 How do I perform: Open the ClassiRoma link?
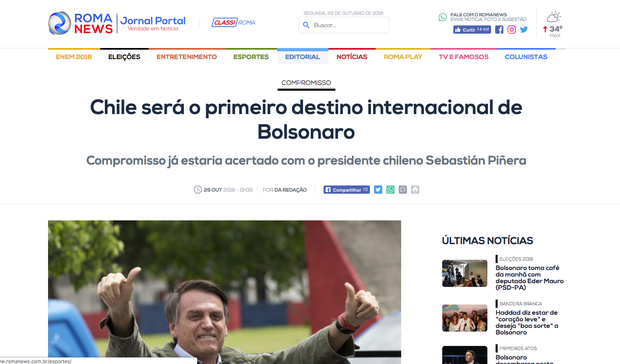pos(233,23)
